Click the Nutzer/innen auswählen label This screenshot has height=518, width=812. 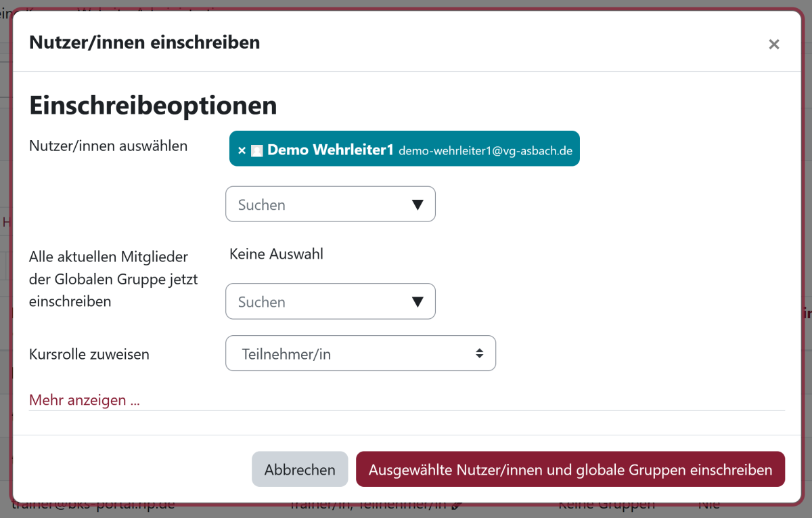108,146
